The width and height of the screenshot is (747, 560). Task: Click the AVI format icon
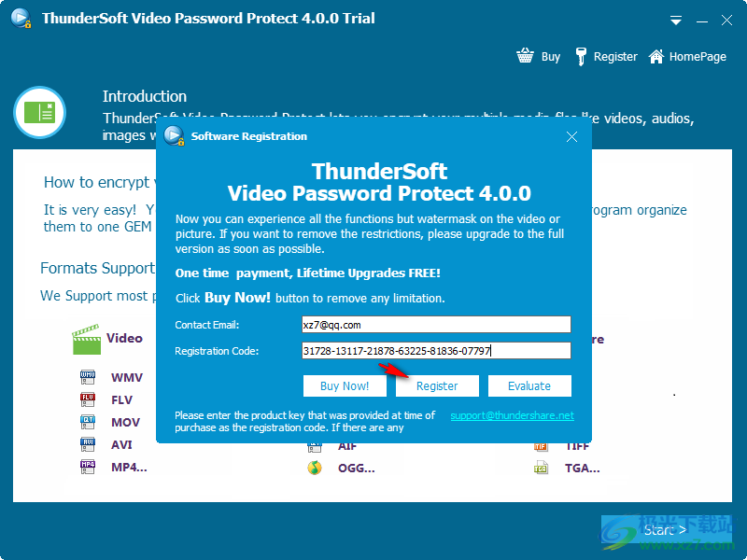pyautogui.click(x=88, y=444)
